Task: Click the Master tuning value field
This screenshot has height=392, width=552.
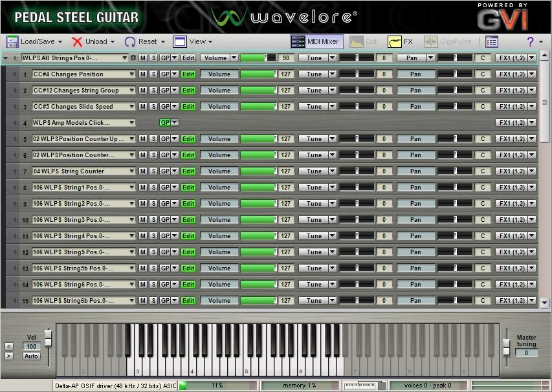Action: (526, 353)
